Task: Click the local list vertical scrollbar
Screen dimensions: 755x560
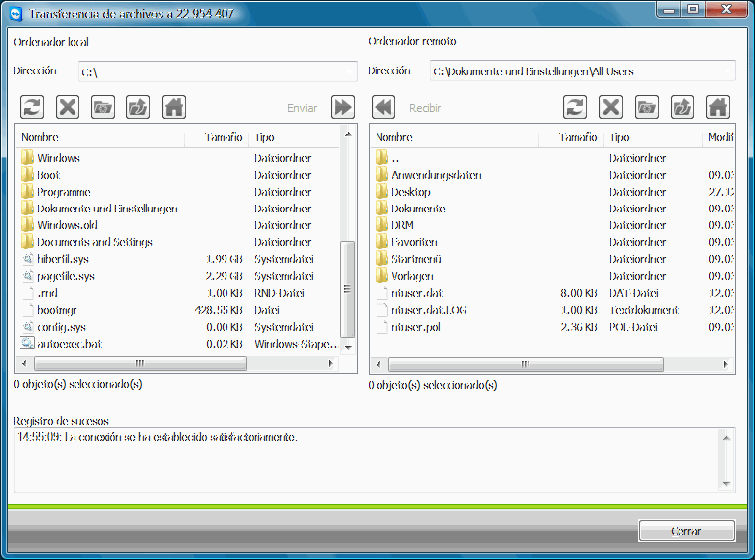Action: (348, 288)
